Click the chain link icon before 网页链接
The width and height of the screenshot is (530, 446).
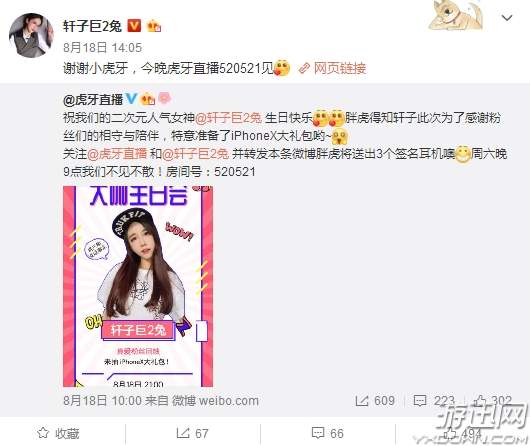pyautogui.click(x=304, y=68)
